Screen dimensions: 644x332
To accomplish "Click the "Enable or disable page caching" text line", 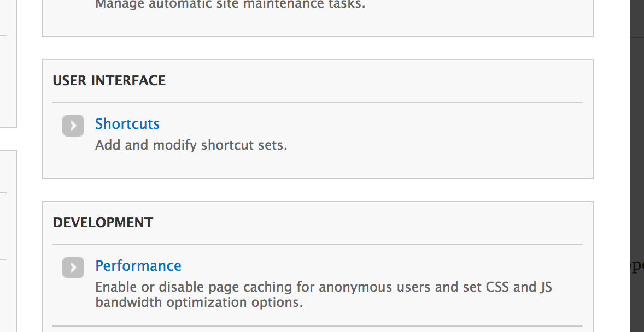I will (323, 287).
